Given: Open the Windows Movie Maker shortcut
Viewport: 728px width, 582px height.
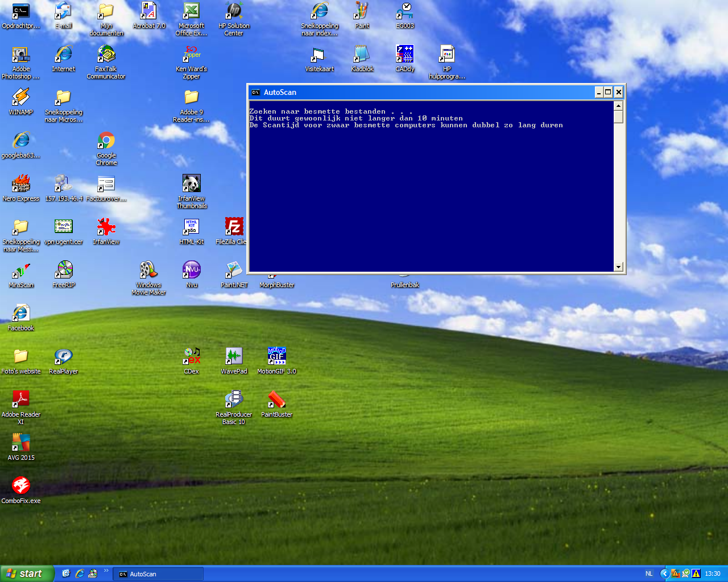Looking at the screenshot, I should [x=149, y=278].
